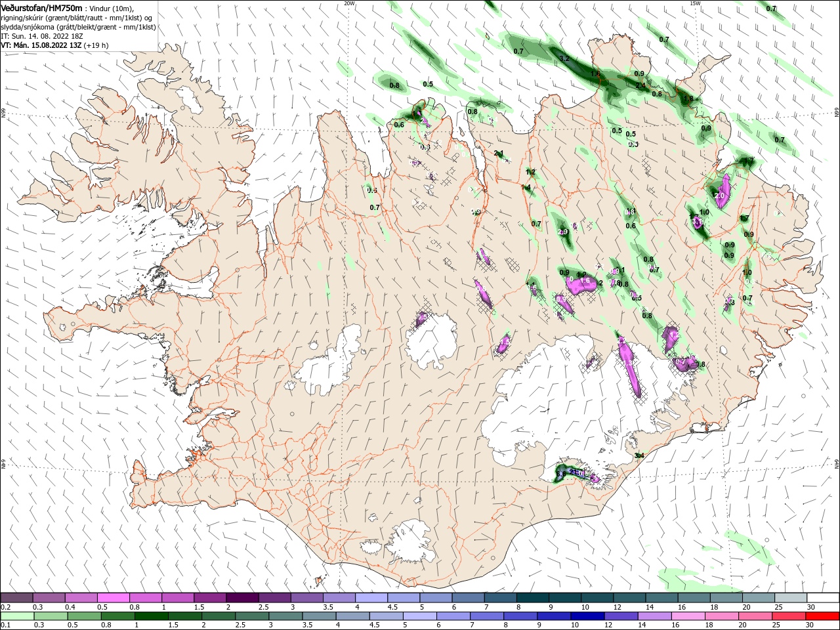
Task: Click the 20W longitude label
Action: click(349, 3)
